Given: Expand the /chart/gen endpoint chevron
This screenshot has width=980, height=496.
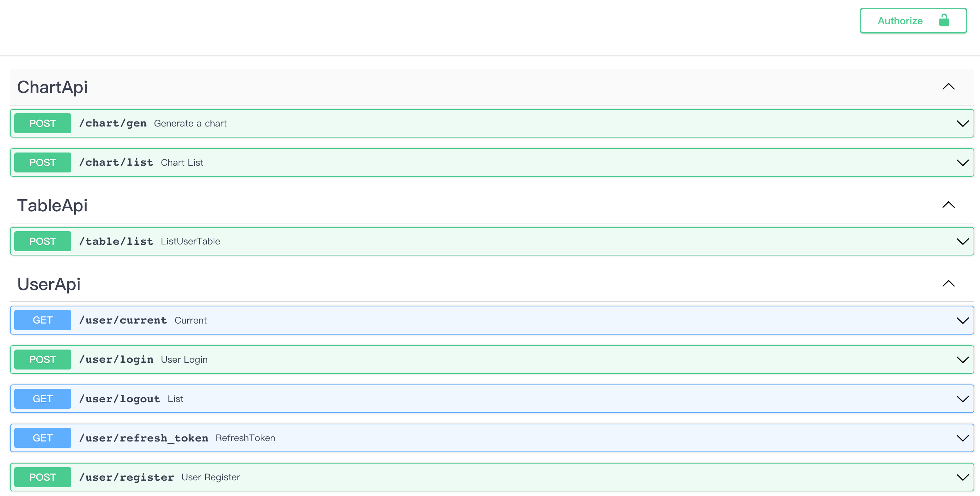Looking at the screenshot, I should tap(963, 123).
